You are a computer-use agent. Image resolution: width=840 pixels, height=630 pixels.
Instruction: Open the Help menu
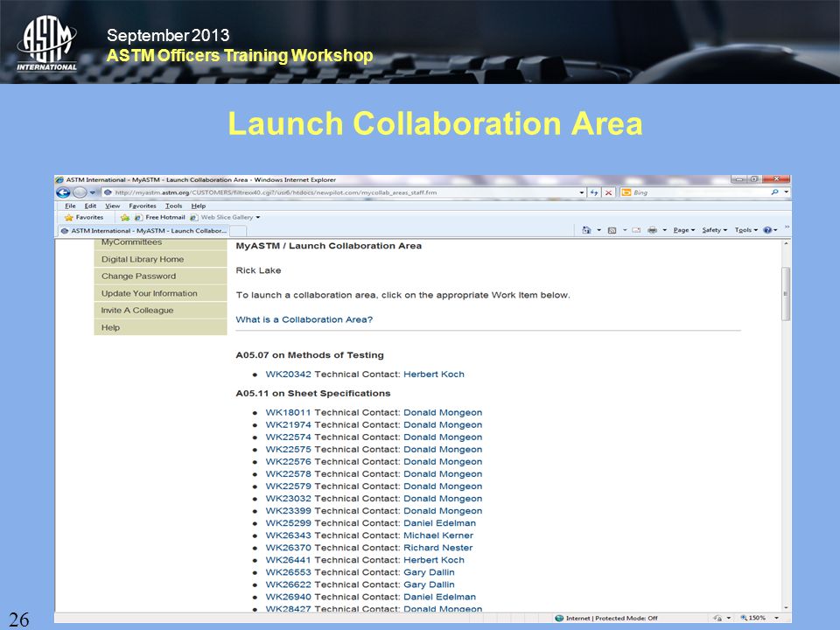[199, 206]
